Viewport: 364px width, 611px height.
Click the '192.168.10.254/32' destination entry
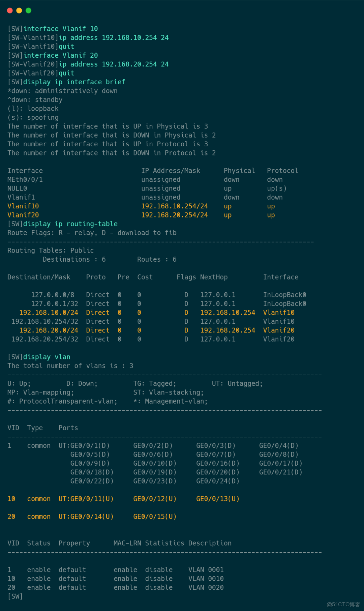click(45, 321)
